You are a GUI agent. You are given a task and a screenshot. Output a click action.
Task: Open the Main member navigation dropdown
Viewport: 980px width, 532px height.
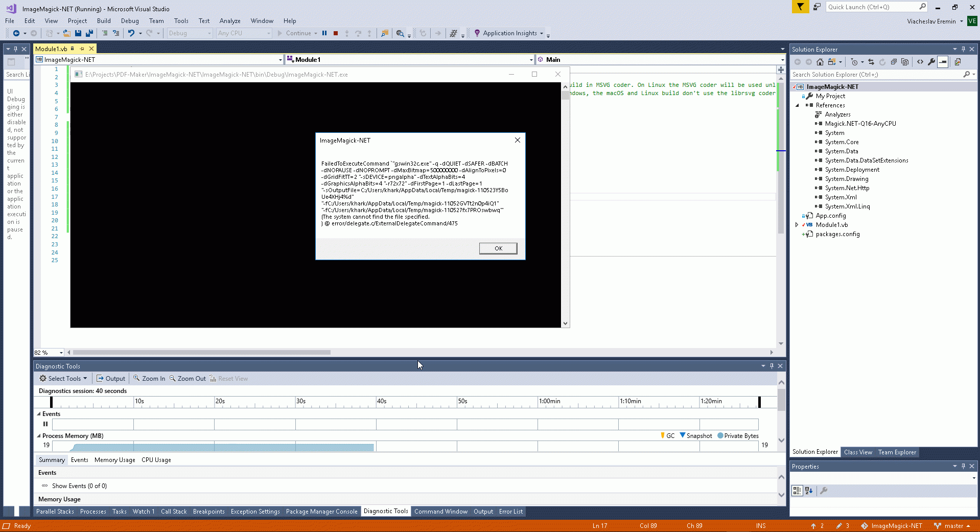click(661, 60)
